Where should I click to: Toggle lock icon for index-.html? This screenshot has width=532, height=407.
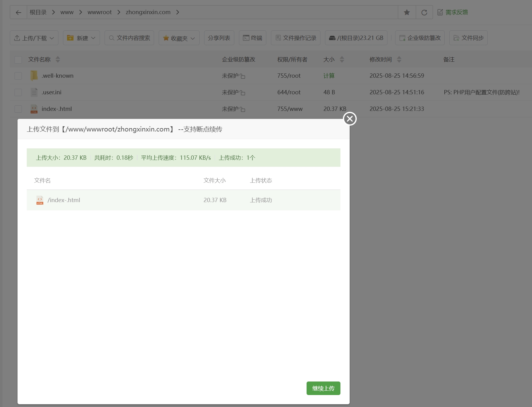(243, 109)
